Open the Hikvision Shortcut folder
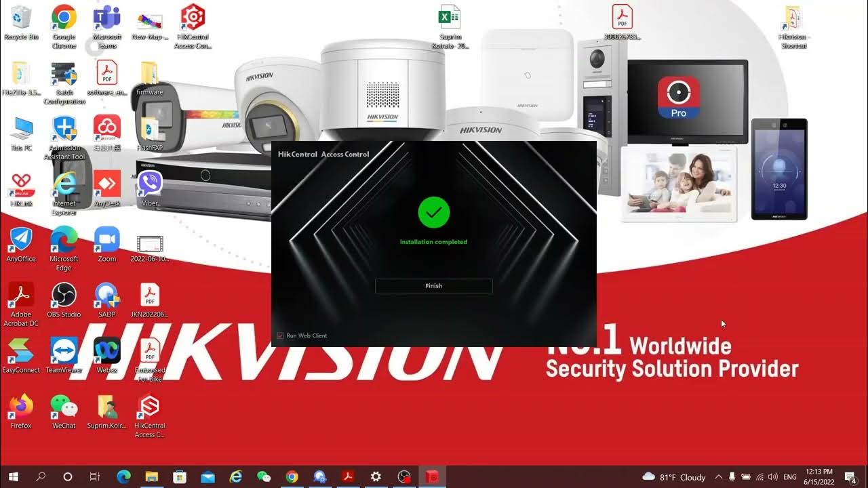The width and height of the screenshot is (868, 488). coord(793,26)
